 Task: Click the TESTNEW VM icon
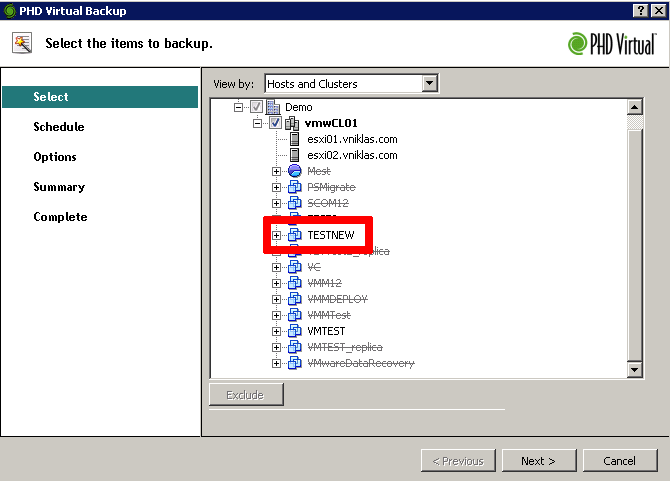tap(295, 235)
